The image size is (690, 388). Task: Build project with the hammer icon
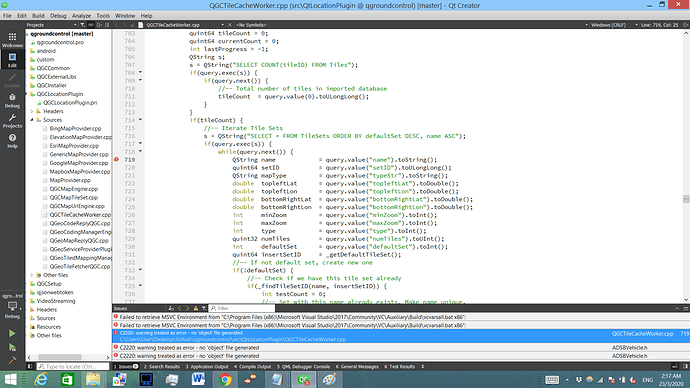coord(12,360)
